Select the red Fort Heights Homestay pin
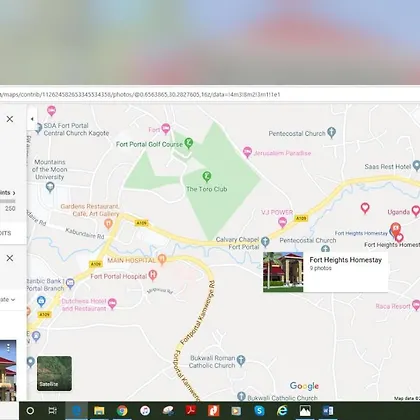The height and width of the screenshot is (420, 420). pyautogui.click(x=396, y=230)
